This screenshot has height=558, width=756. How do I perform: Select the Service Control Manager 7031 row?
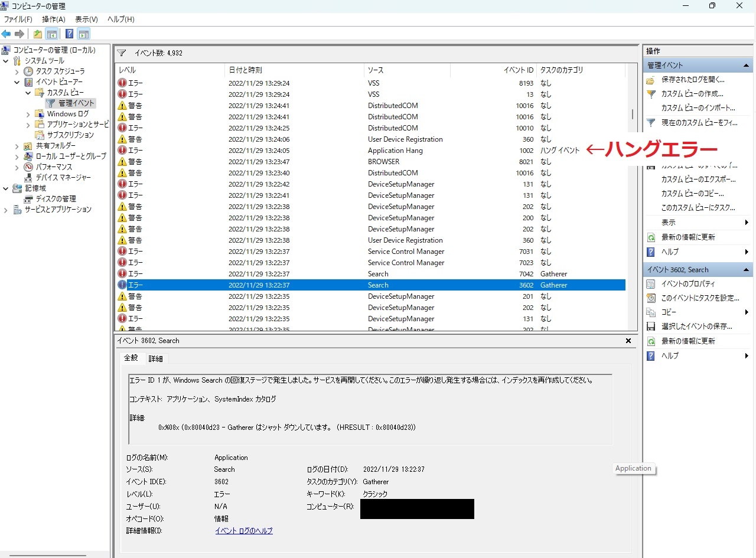tap(371, 252)
